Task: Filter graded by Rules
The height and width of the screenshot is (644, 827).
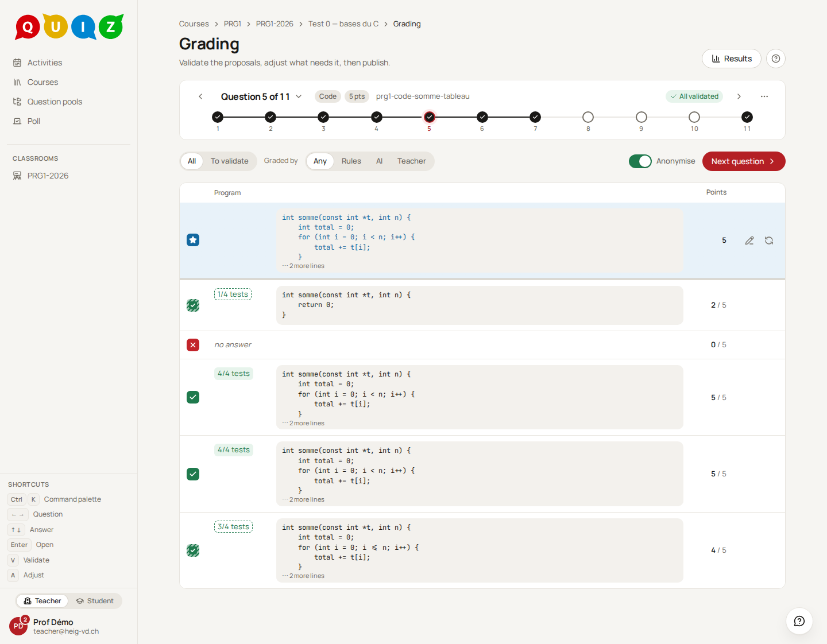Action: [351, 161]
